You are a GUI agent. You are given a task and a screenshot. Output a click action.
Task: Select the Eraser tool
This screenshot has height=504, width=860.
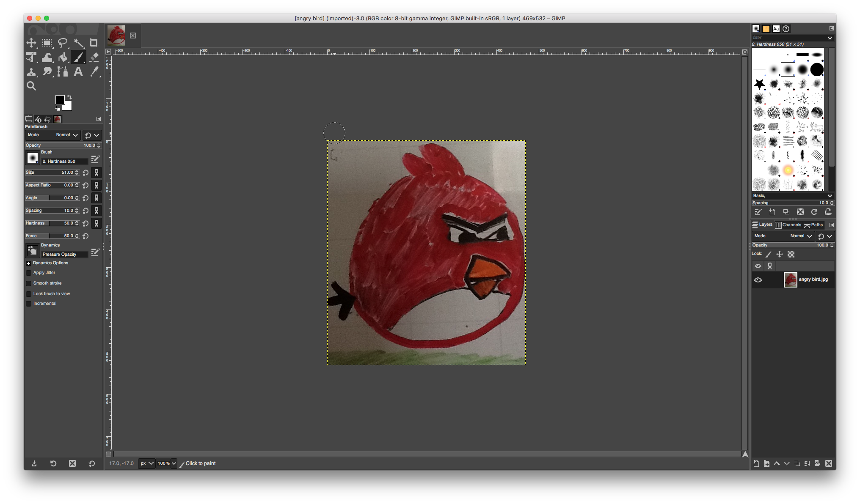[94, 57]
